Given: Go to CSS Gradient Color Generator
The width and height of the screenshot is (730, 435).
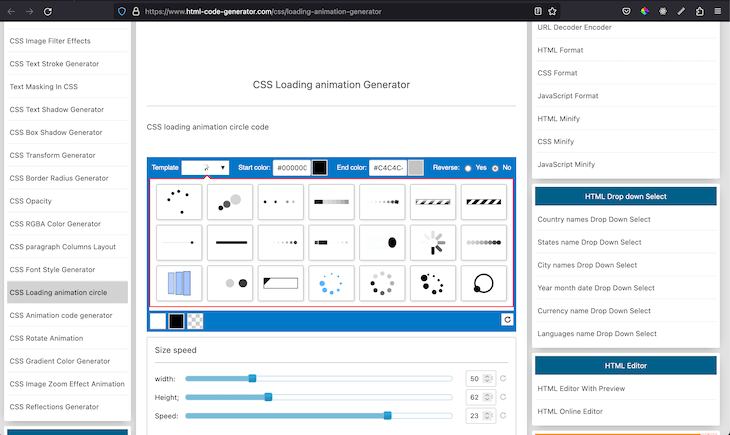Looking at the screenshot, I should [60, 361].
